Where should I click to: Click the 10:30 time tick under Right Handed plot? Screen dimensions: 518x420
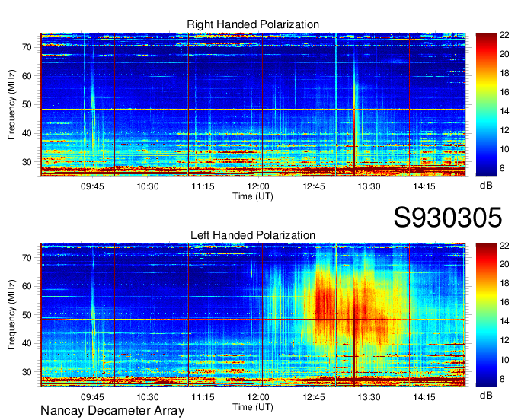[x=148, y=186]
